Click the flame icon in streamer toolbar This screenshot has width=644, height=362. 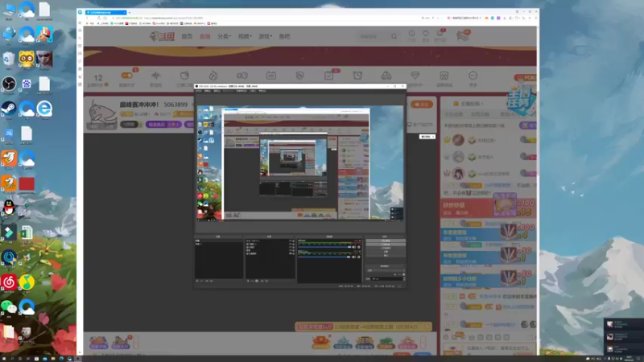(x=213, y=76)
